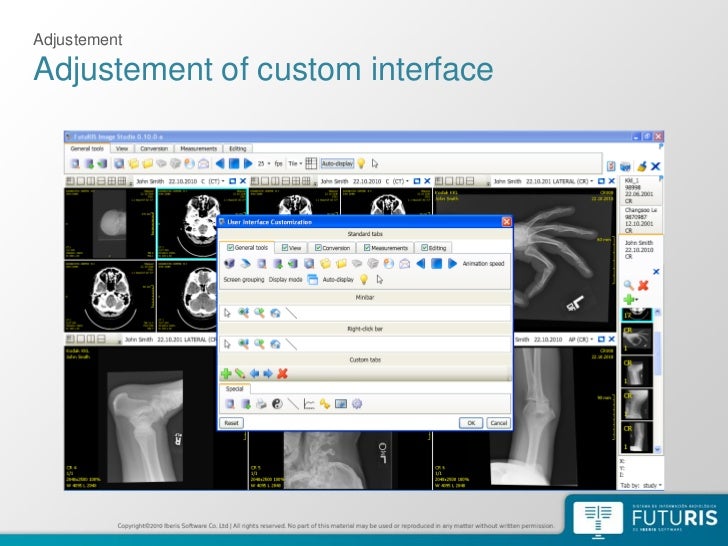Click the scanner icon in dialog General tools
Image resolution: width=728 pixels, height=546 pixels.
pyautogui.click(x=246, y=264)
